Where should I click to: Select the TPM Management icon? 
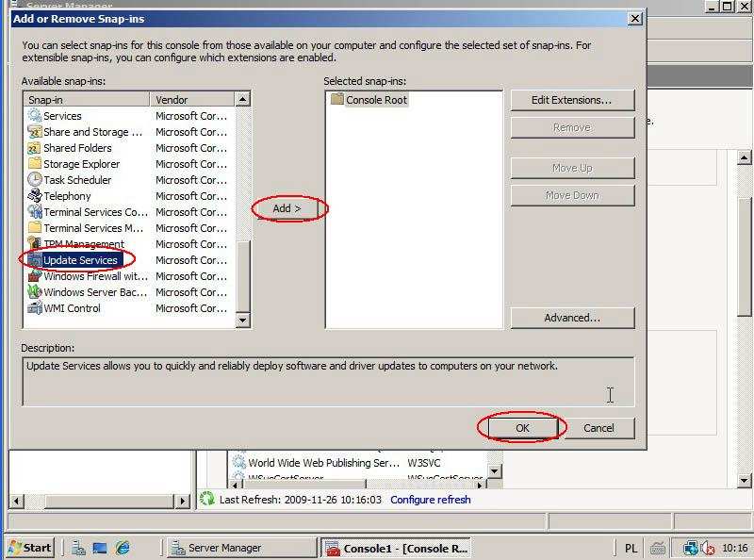coord(35,243)
